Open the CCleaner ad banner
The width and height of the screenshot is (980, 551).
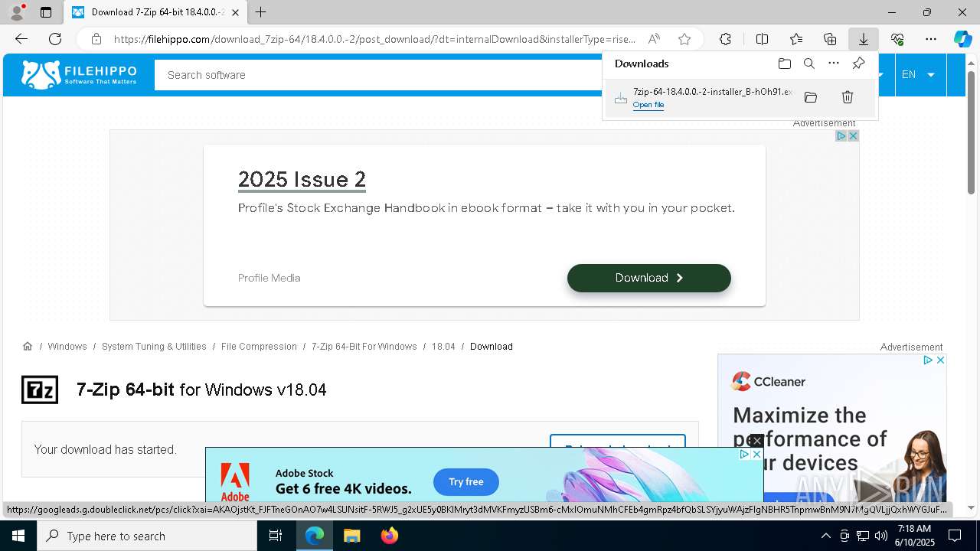(832, 429)
